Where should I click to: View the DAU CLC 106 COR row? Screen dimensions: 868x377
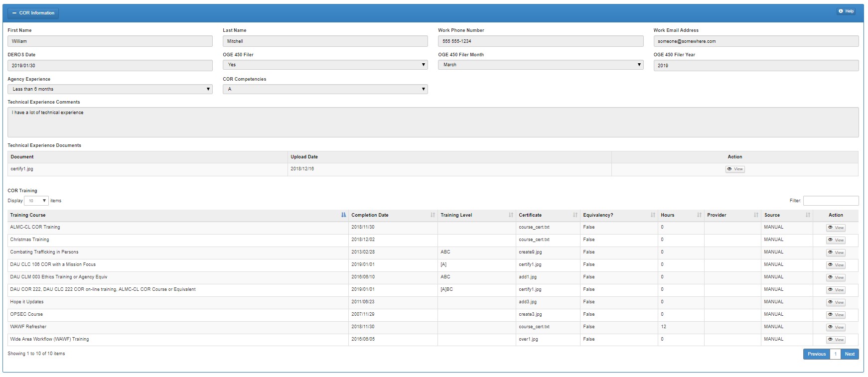tap(836, 265)
